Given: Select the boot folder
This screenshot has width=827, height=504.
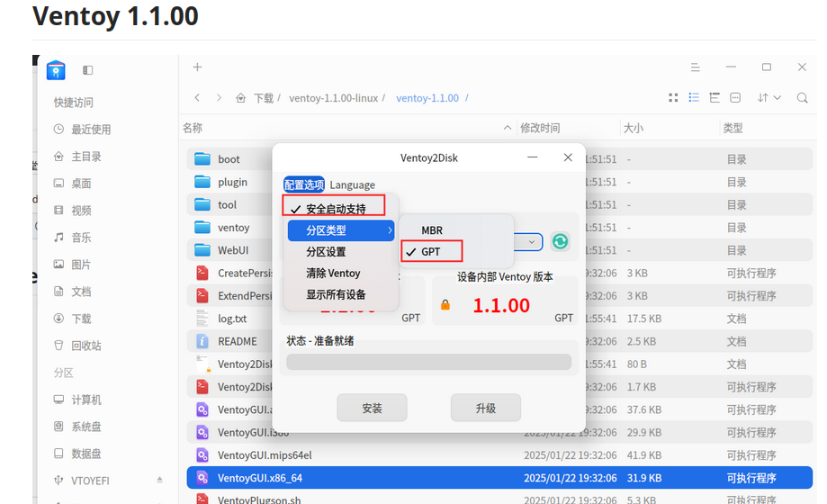Looking at the screenshot, I should pyautogui.click(x=229, y=159).
